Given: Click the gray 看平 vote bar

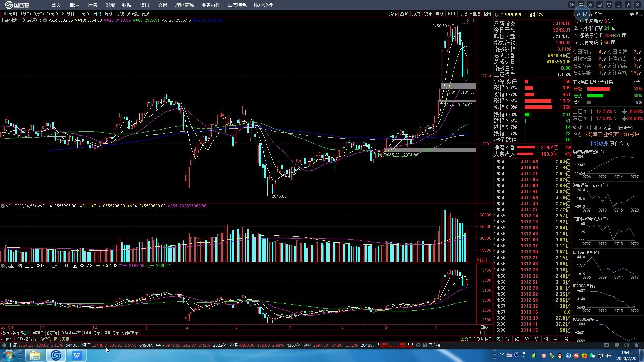Looking at the screenshot, I should (x=589, y=102).
